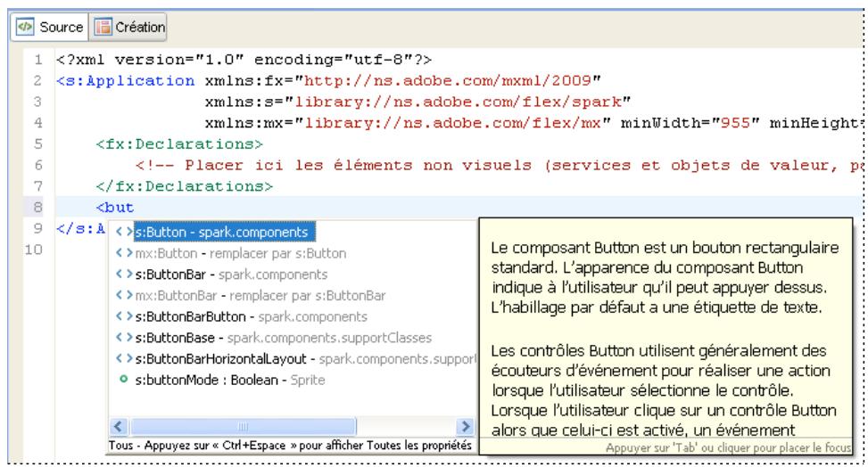The height and width of the screenshot is (467, 868).
Task: Click the minWidth="955" attribute
Action: click(x=690, y=123)
